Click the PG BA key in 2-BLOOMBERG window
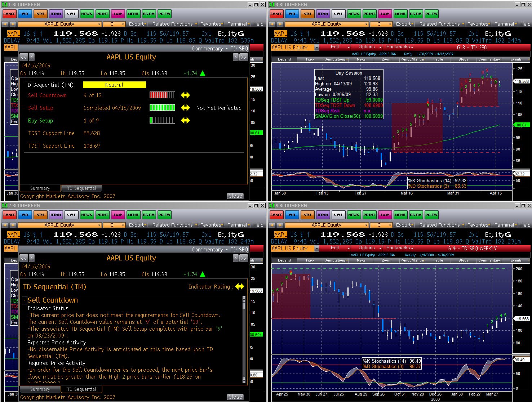 [x=149, y=215]
